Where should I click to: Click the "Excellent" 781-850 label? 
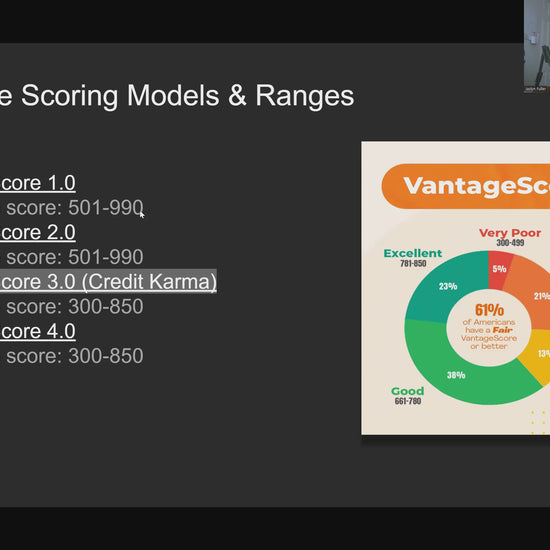413,258
